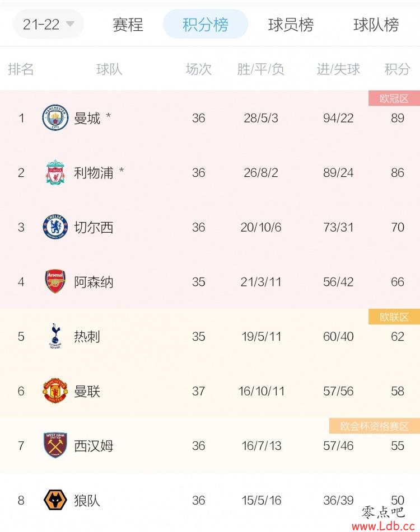Click the Manchester City crest icon
The width and height of the screenshot is (420, 532).
(55, 117)
